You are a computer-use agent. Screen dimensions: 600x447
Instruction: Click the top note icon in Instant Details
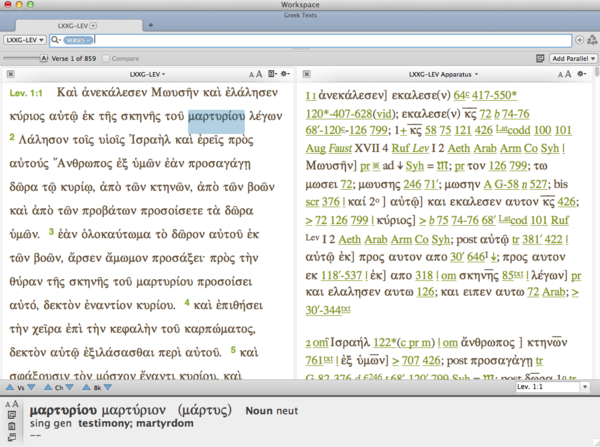click(x=12, y=415)
